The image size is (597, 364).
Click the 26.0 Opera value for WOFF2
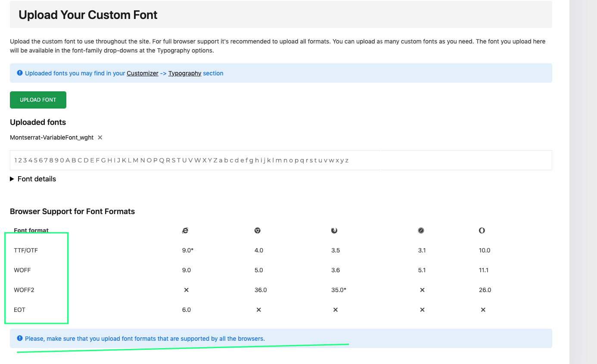click(x=485, y=290)
